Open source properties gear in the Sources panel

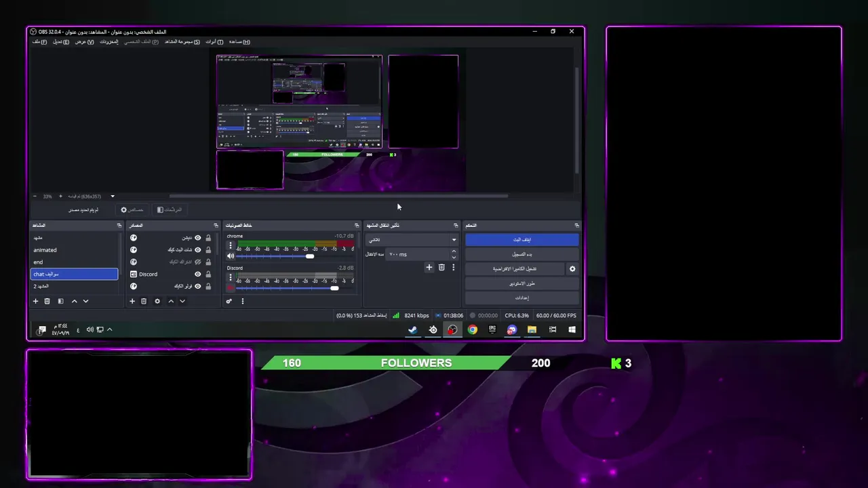point(157,301)
